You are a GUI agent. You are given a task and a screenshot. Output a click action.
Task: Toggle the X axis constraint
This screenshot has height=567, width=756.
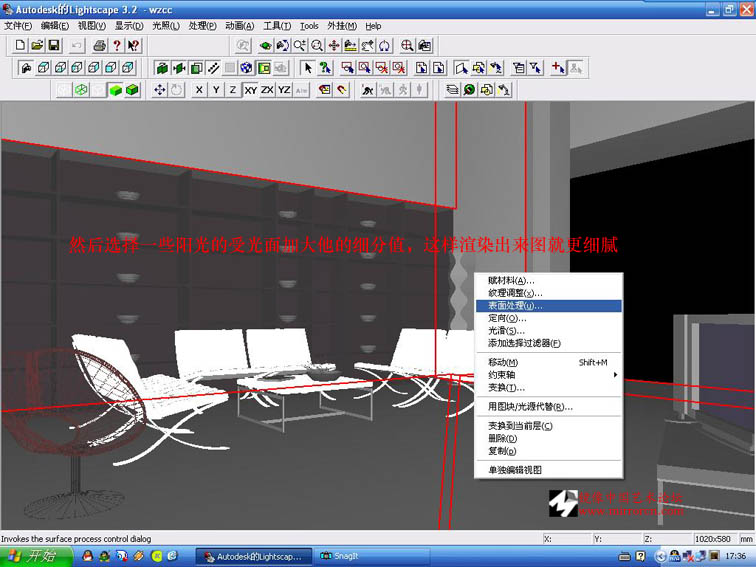[199, 90]
